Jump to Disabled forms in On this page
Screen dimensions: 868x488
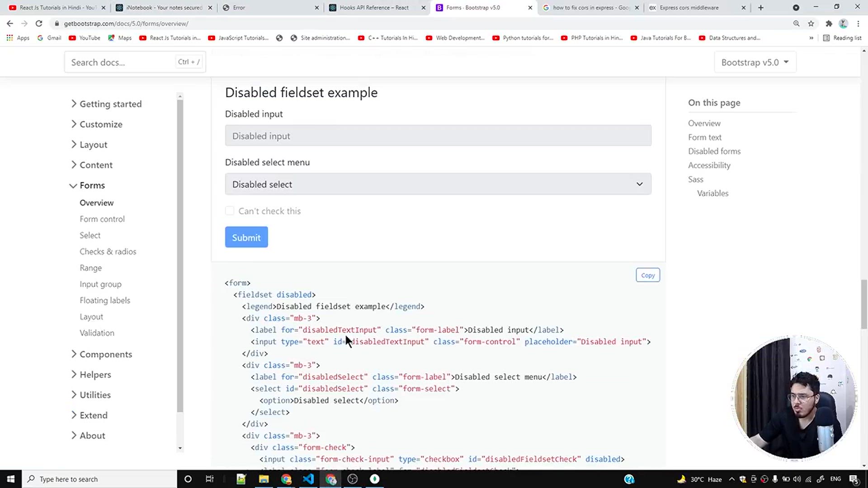tap(714, 151)
